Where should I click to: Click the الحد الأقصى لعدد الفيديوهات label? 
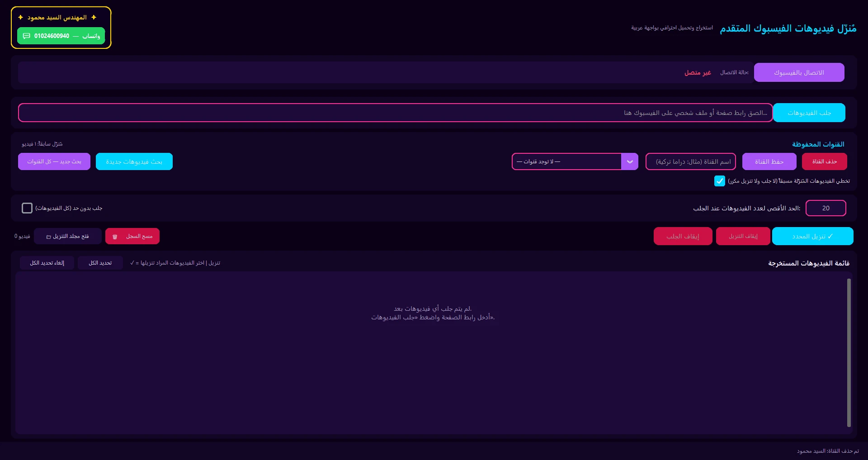coord(746,208)
